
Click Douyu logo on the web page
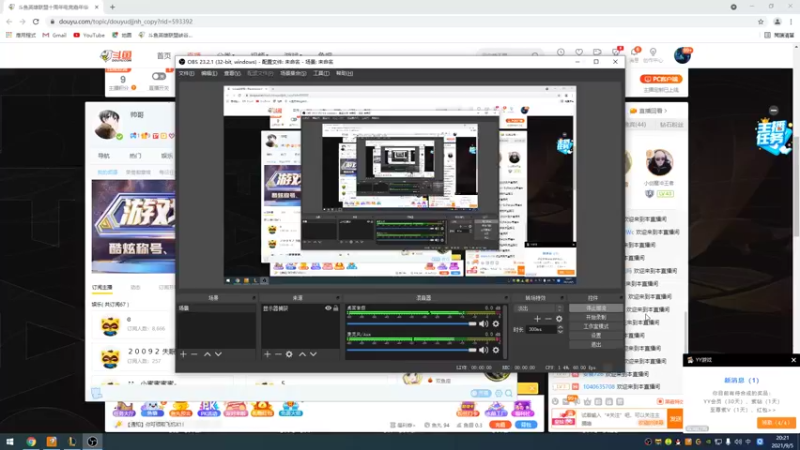coord(116,56)
